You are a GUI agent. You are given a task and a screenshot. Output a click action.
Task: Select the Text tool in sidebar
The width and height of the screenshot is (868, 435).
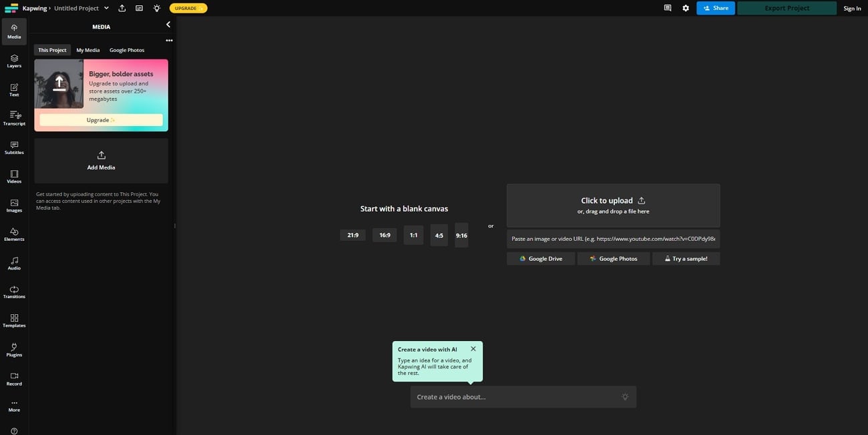14,89
